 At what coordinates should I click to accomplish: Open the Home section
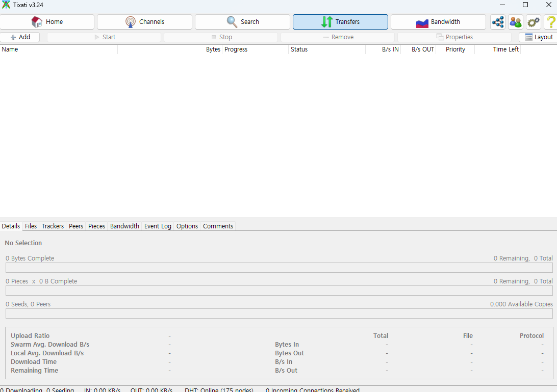(x=47, y=21)
